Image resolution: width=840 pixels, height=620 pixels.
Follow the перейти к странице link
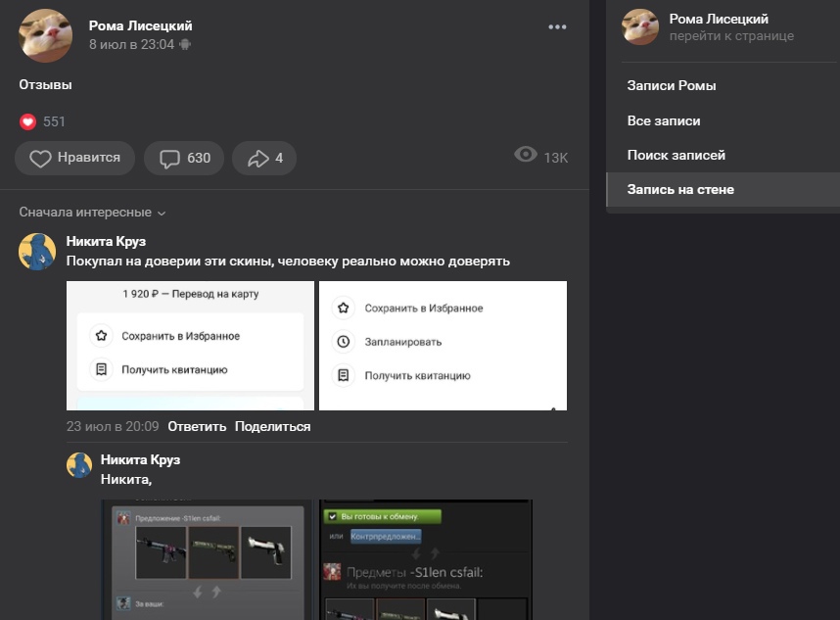click(x=731, y=36)
